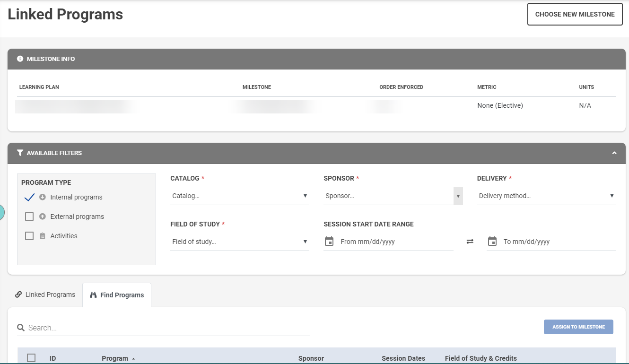Screen dimensions: 629x364
Task: Open the Catalog dropdown
Action: 239,196
